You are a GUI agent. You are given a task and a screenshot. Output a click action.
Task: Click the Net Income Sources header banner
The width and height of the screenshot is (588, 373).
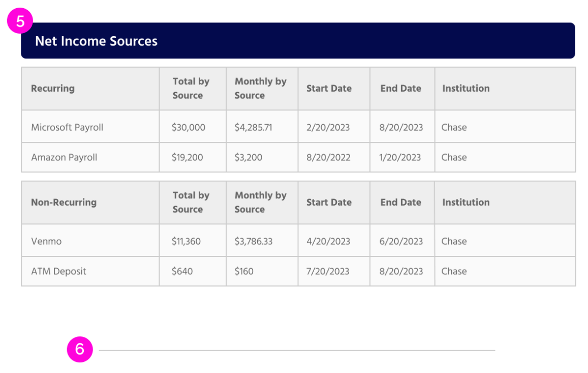coord(298,41)
